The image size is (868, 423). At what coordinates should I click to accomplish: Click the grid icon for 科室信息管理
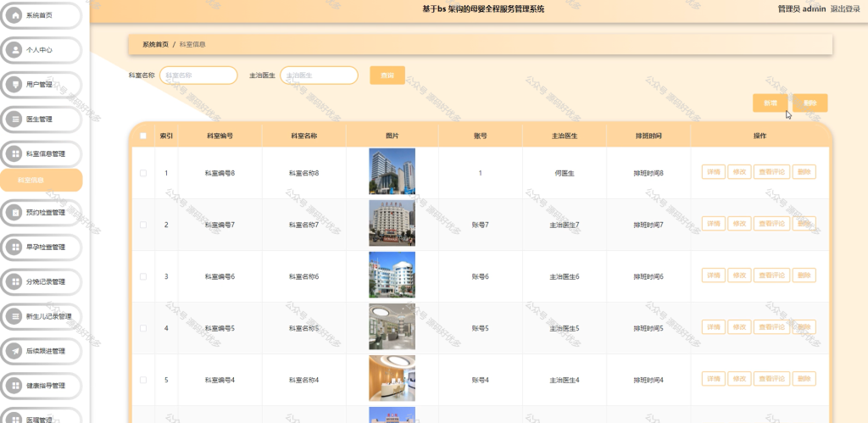pyautogui.click(x=15, y=154)
